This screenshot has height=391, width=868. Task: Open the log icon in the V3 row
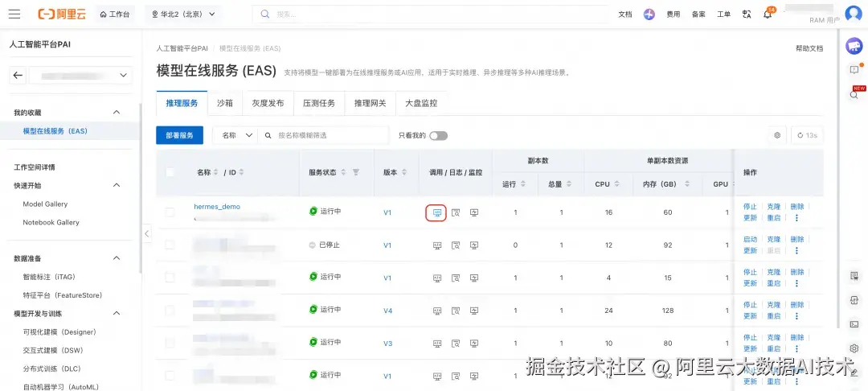[x=456, y=344]
